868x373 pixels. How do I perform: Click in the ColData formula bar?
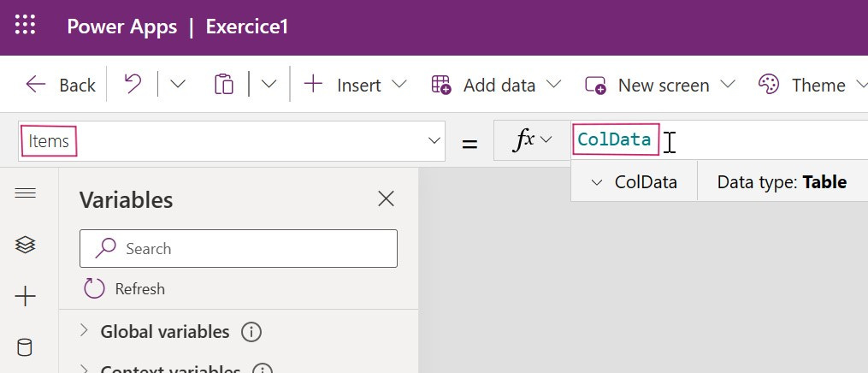pyautogui.click(x=720, y=140)
